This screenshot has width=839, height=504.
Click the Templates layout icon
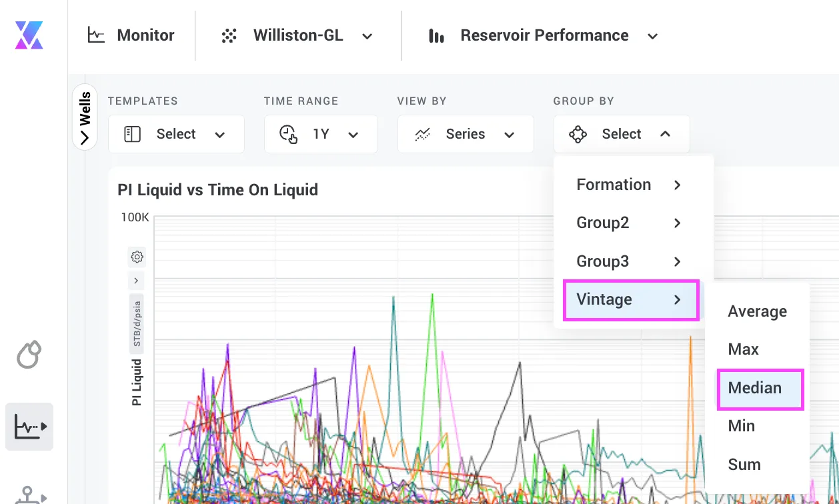pyautogui.click(x=133, y=134)
